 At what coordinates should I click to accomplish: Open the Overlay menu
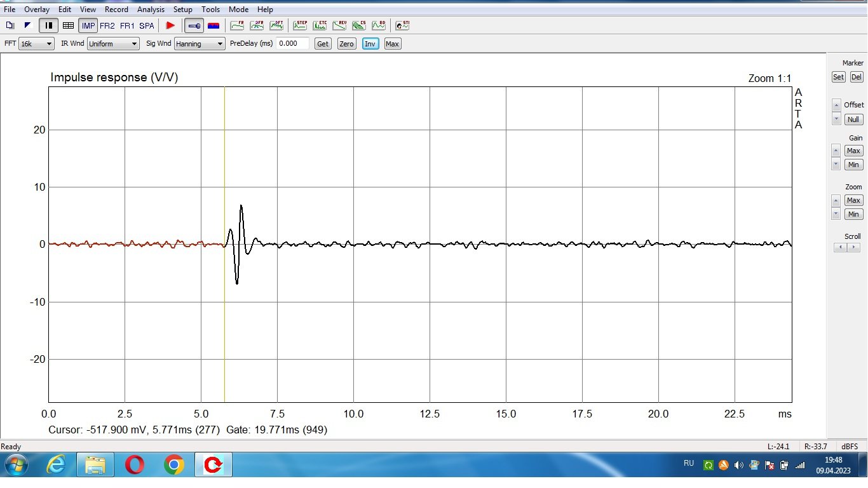[x=37, y=10]
